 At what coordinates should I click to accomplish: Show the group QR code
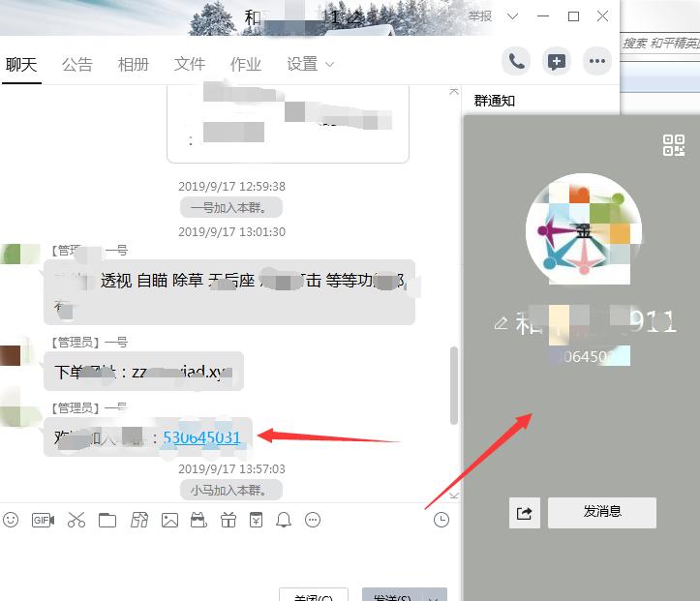coord(674,145)
